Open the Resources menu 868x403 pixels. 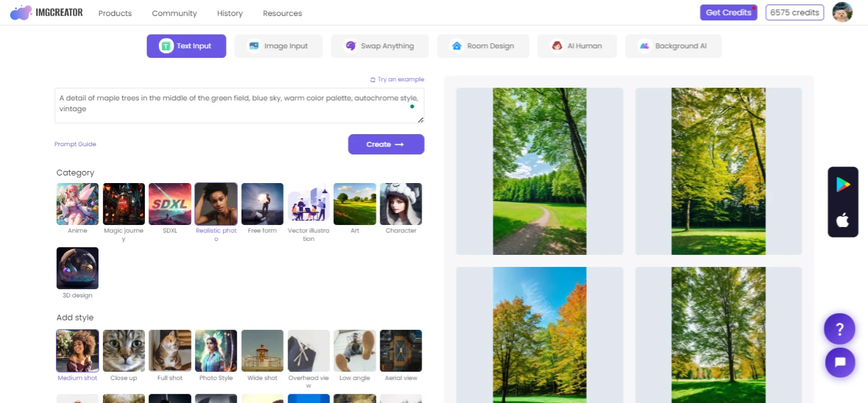pos(282,13)
